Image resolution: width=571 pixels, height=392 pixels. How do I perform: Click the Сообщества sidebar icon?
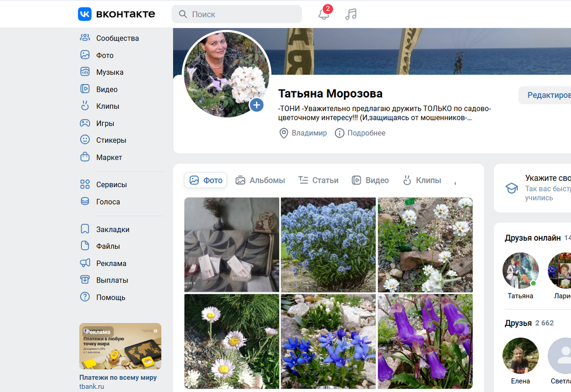(85, 38)
